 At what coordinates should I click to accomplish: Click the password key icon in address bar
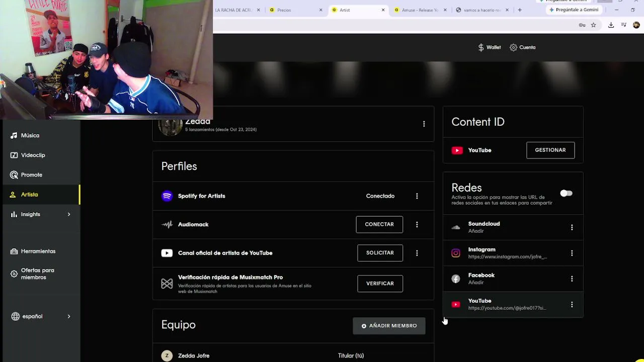pyautogui.click(x=582, y=25)
